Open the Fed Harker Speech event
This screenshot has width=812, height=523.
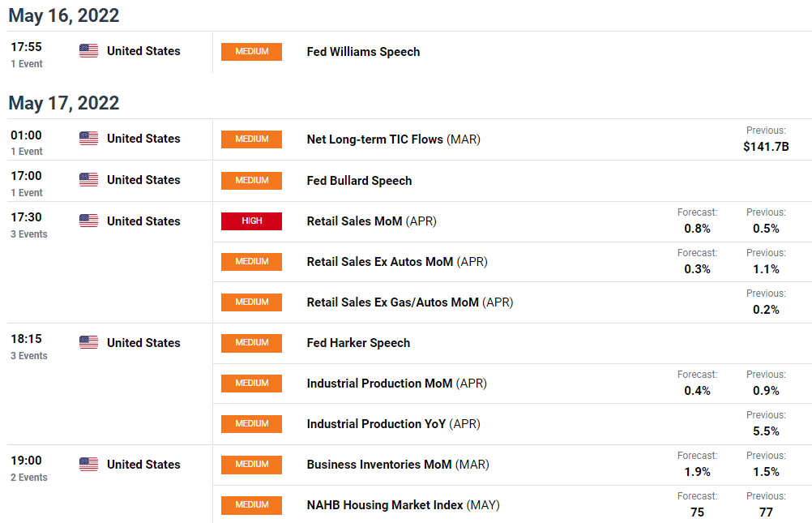pyautogui.click(x=358, y=343)
